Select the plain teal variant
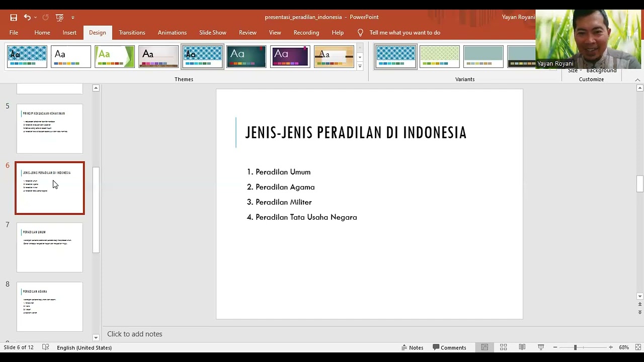 click(x=484, y=56)
